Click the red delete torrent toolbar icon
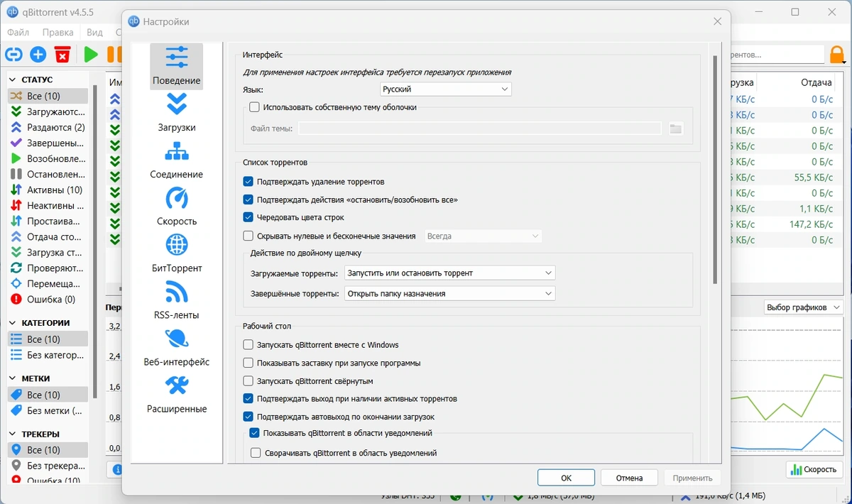Image resolution: width=852 pixels, height=504 pixels. click(x=62, y=54)
